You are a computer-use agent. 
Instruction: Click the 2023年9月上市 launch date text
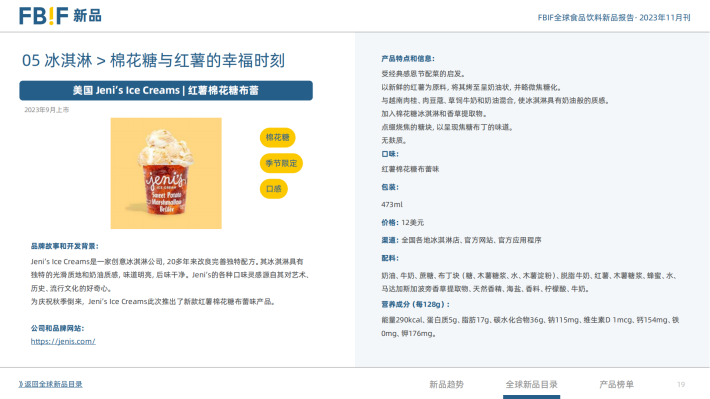[47, 110]
